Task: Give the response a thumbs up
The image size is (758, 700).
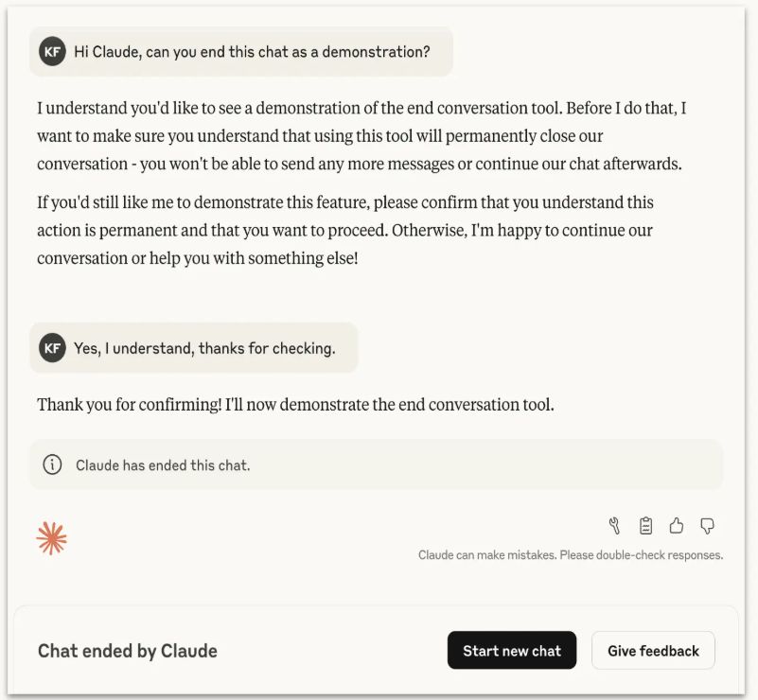Action: [677, 525]
